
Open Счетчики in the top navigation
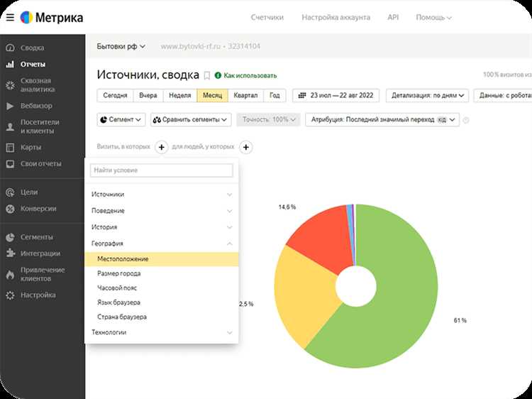[x=267, y=17]
